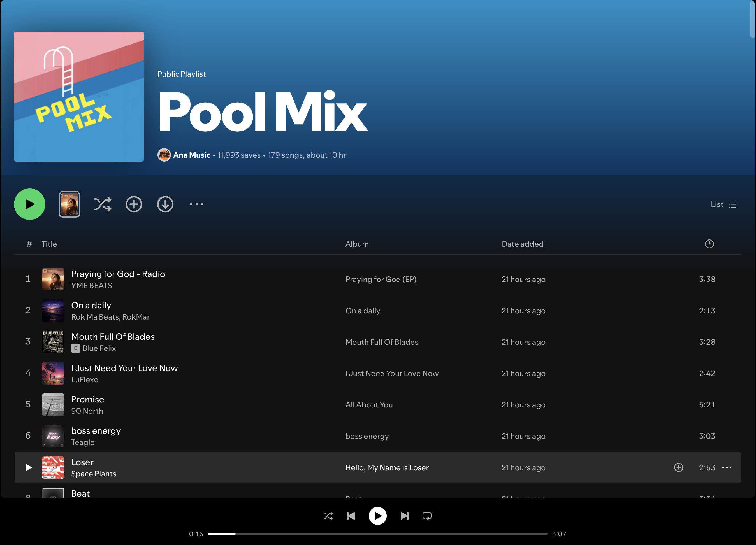Save the playlist to Your Library
Screen dimensions: 756x545
pos(134,204)
